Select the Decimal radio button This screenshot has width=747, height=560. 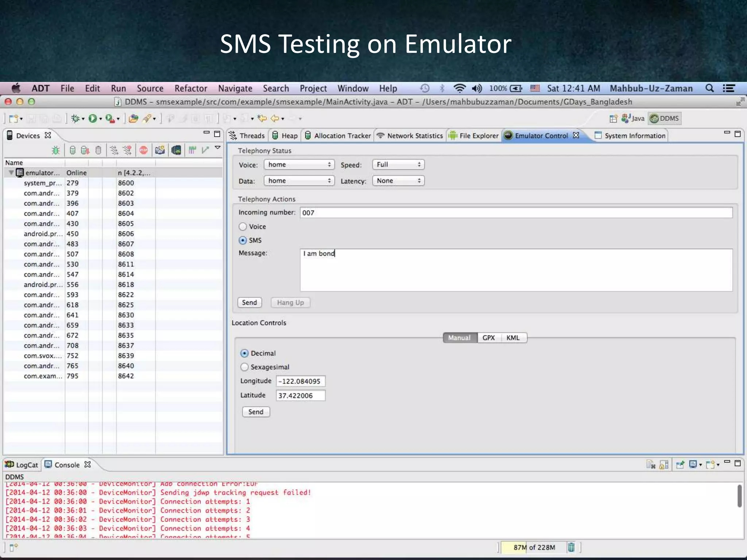pos(244,353)
